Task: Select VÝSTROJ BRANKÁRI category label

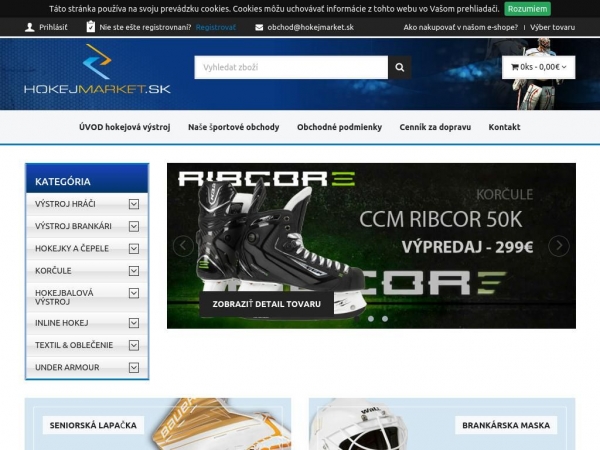Action: pos(73,226)
